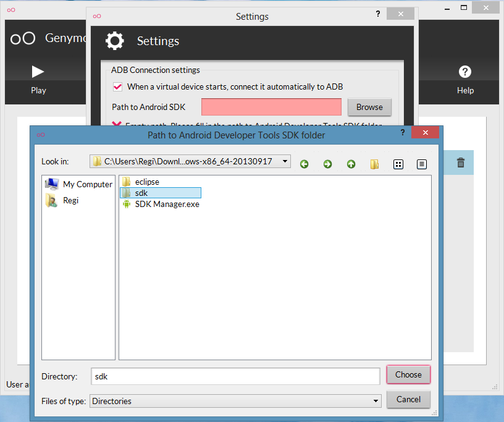This screenshot has height=422, width=504.
Task: Select My Computer in the sidebar
Action: (79, 184)
